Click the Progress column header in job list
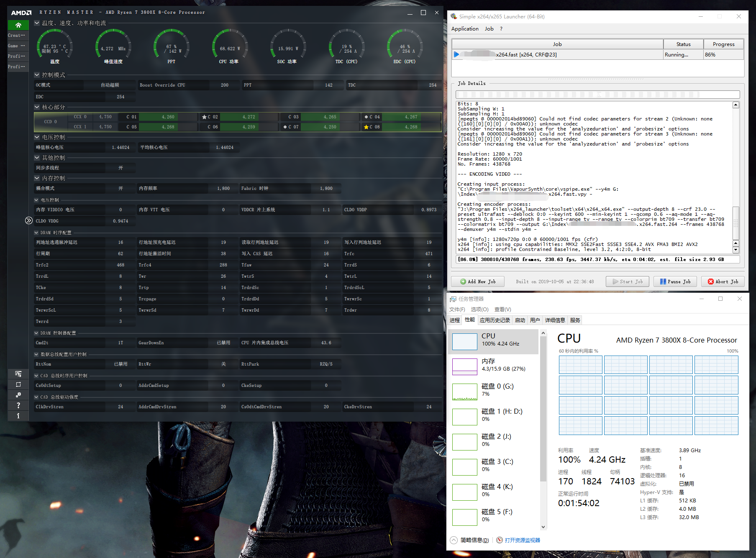 tap(723, 44)
